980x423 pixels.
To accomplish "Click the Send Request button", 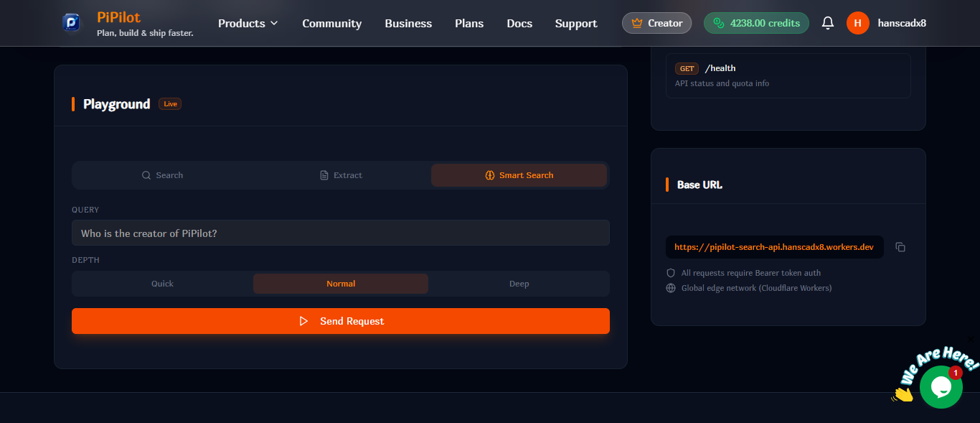I will pyautogui.click(x=340, y=321).
